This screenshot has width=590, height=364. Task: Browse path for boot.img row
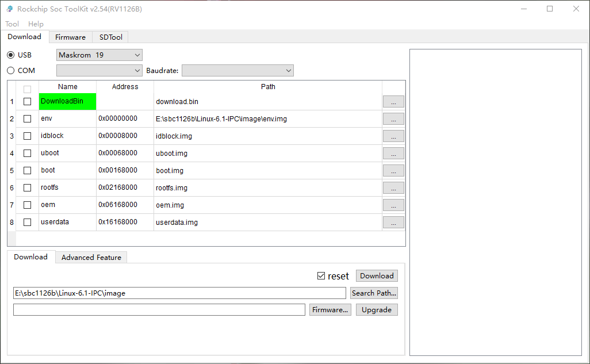coord(393,171)
